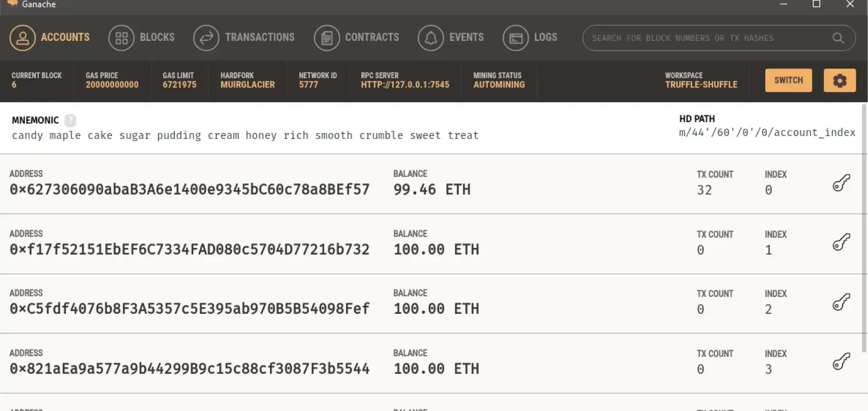Open the Logs terminal icon

click(515, 38)
